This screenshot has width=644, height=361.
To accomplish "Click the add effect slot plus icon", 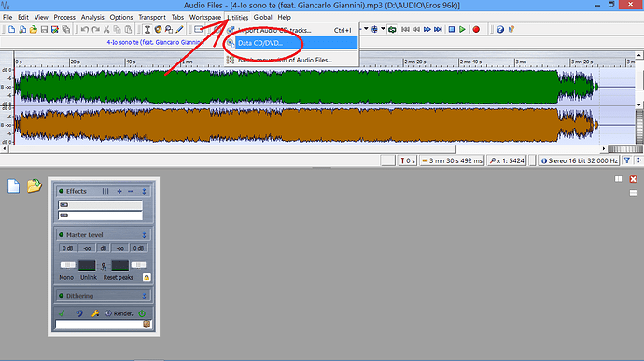I will click(x=119, y=192).
